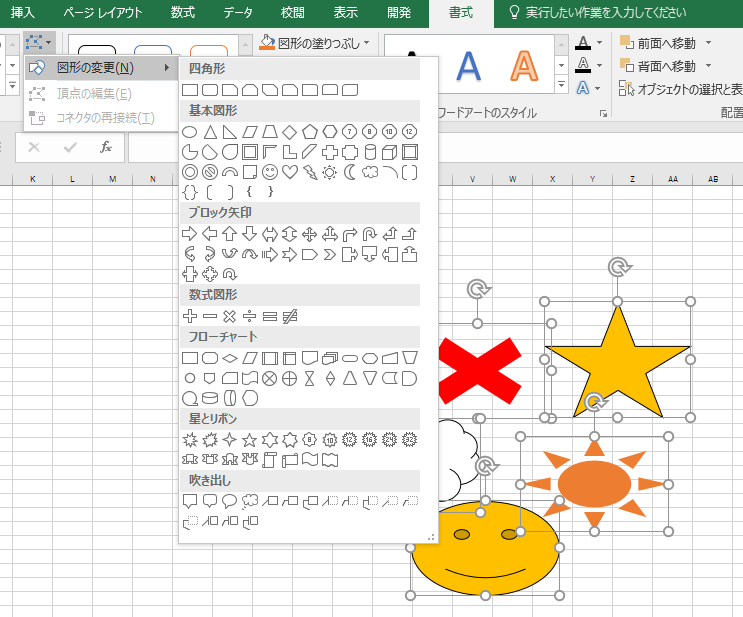Click オブジェクトの選択と表示 button

(681, 89)
